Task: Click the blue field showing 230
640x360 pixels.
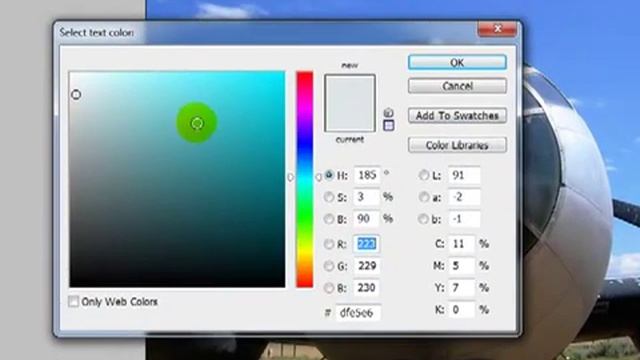Action: (367, 288)
